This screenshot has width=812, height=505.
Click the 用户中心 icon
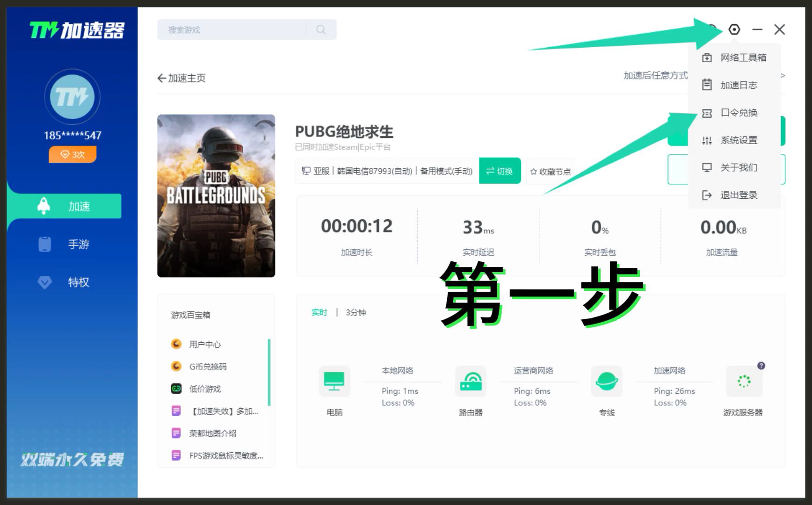pyautogui.click(x=176, y=344)
